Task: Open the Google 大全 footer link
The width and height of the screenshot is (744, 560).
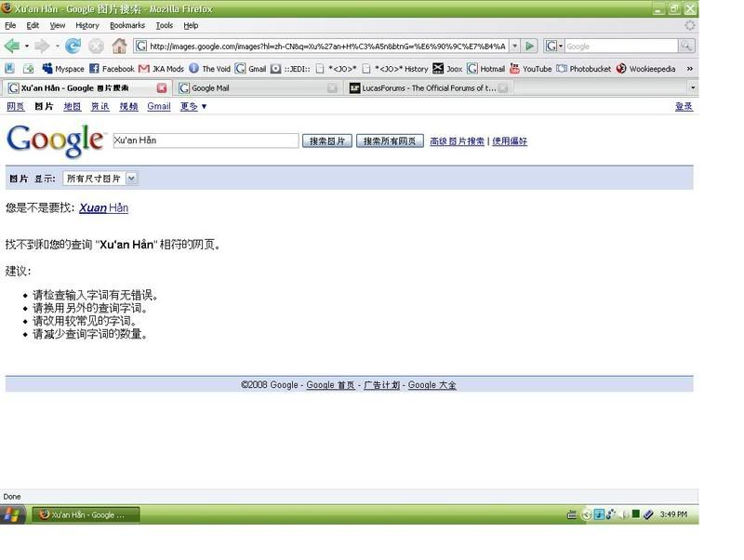Action: (432, 385)
